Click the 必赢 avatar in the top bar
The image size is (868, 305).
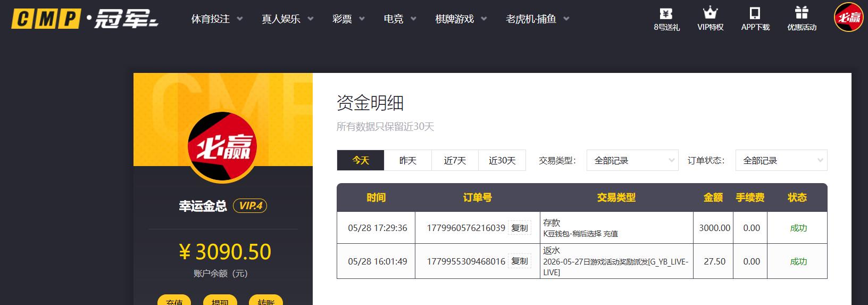848,18
